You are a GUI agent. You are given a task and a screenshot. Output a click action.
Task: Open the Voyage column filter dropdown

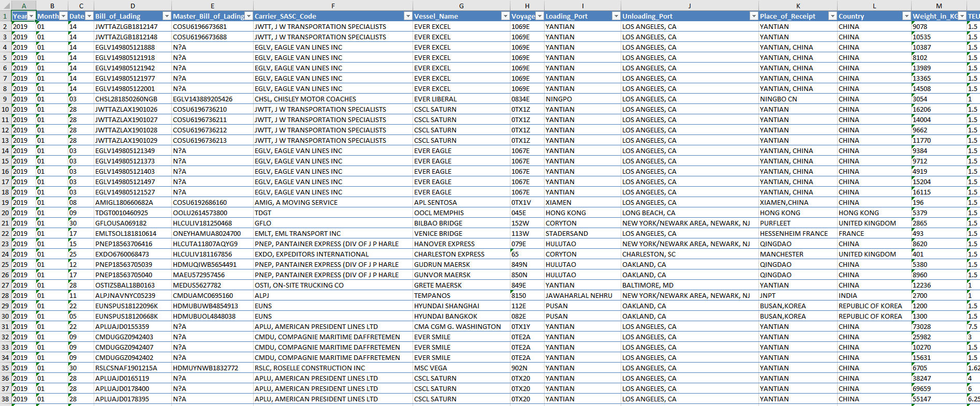coord(539,16)
